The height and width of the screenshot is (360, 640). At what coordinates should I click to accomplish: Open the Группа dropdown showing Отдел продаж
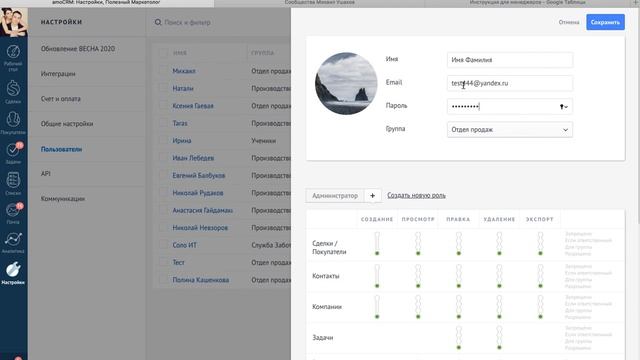click(510, 130)
